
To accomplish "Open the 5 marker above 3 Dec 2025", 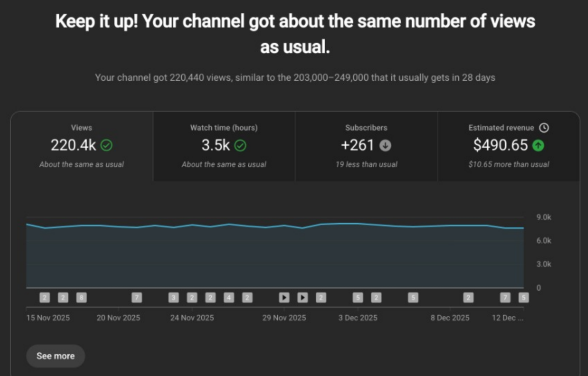I will point(358,297).
